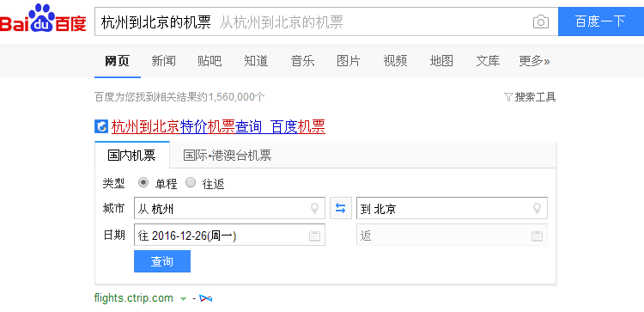This screenshot has height=312, width=644.
Task: Open 搜索工具 filter tools
Action: 530,97
